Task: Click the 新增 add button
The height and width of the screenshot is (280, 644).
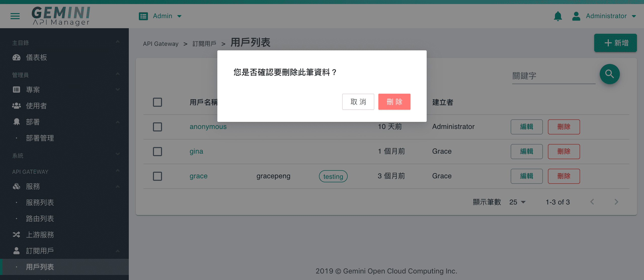Action: (616, 43)
